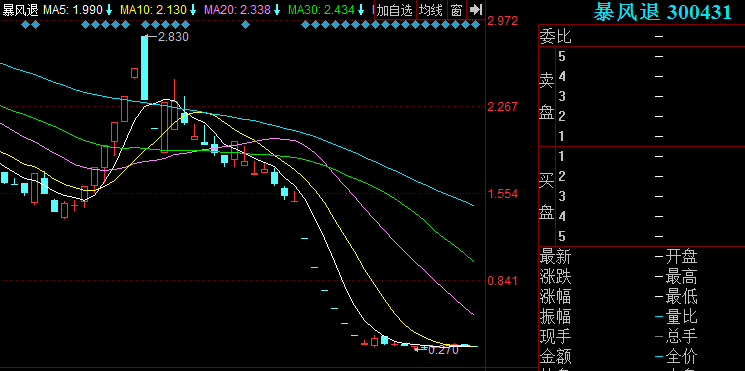The height and width of the screenshot is (371, 745).
Task: Click the 量比 volume ratio label
Action: (681, 316)
